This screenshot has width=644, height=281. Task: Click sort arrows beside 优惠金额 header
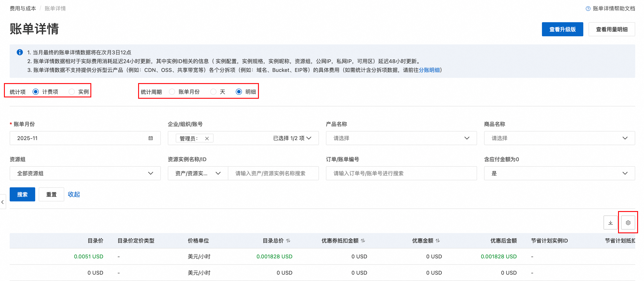pyautogui.click(x=438, y=241)
